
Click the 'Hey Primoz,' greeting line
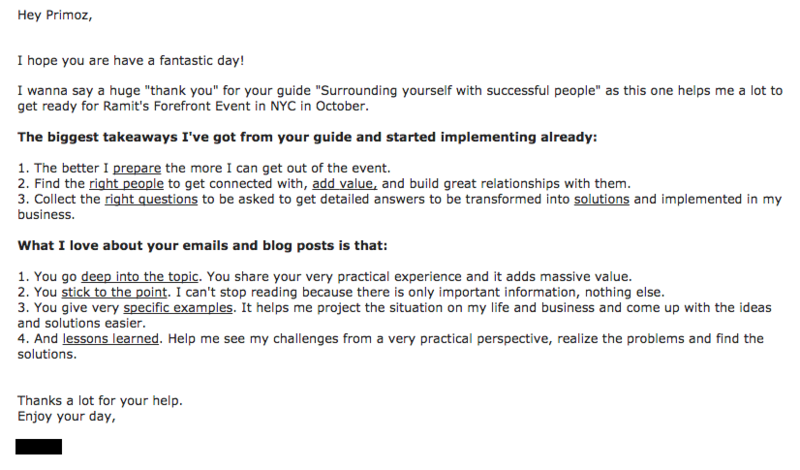[x=55, y=15]
